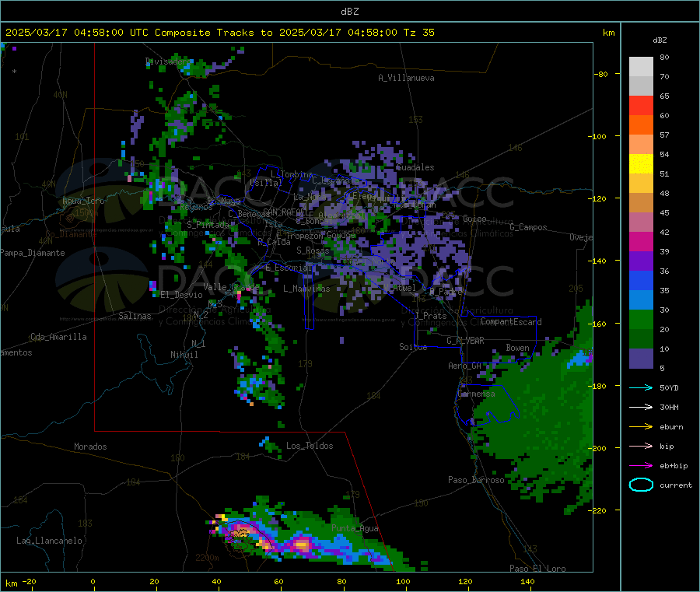The image size is (700, 592).
Task: Click the dark blue 35-36 dBZ swatch
Action: click(641, 281)
